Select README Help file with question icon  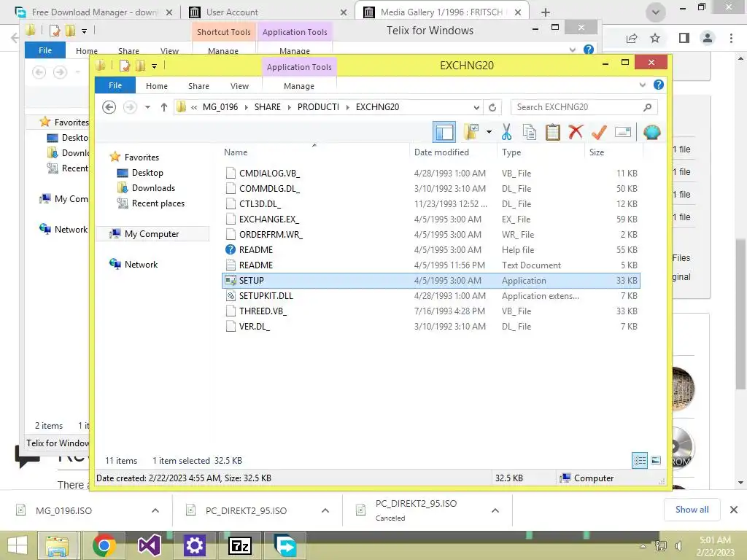click(430, 250)
